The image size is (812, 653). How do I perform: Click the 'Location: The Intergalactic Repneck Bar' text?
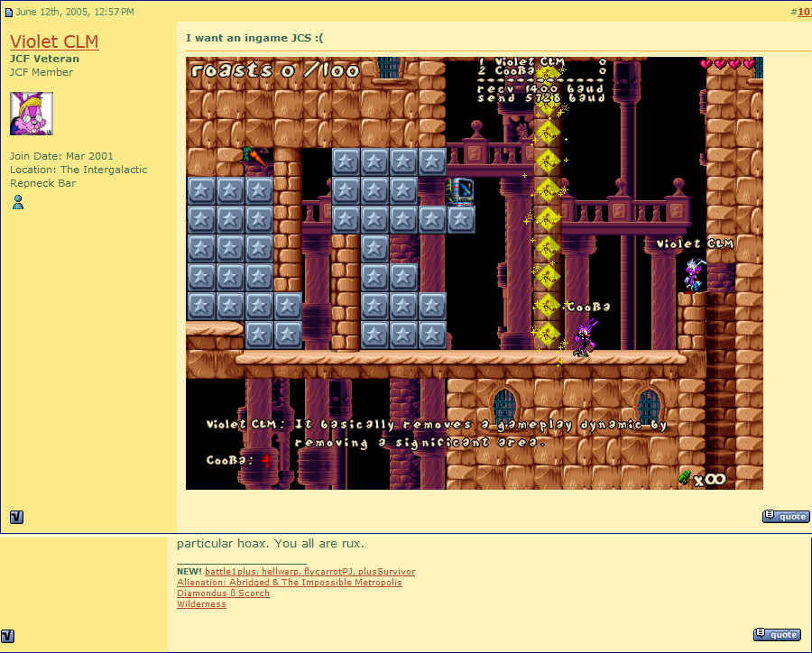[x=78, y=176]
